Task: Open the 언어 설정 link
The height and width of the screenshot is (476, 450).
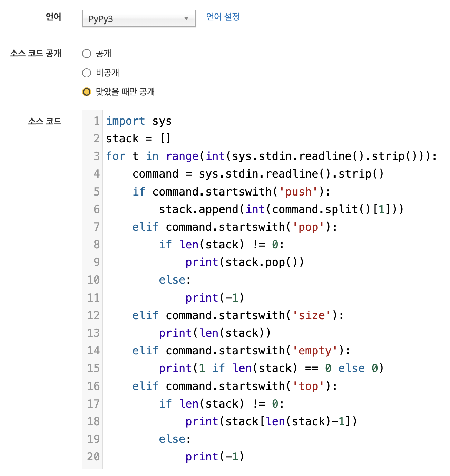Action: click(223, 17)
